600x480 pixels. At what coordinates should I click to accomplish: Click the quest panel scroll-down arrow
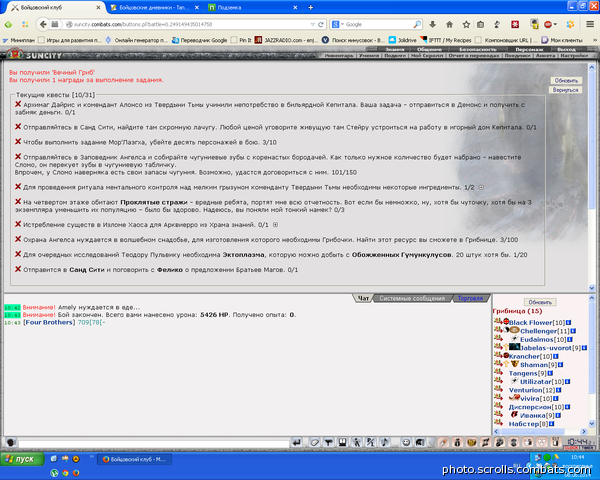pyautogui.click(x=592, y=288)
